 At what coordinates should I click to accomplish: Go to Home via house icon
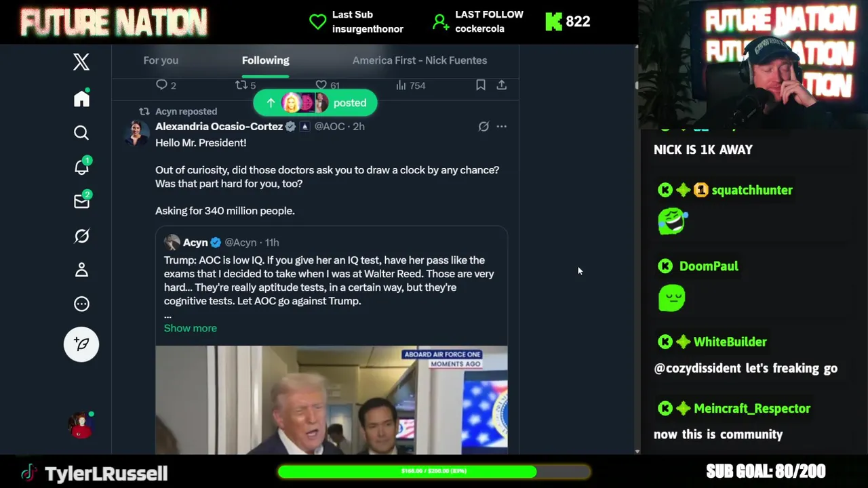(x=81, y=99)
